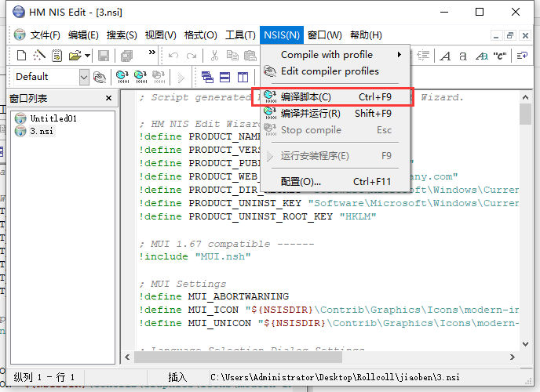The width and height of the screenshot is (540, 392).
Task: Click the !include "MUI.nsh" line
Action: pyautogui.click(x=195, y=256)
